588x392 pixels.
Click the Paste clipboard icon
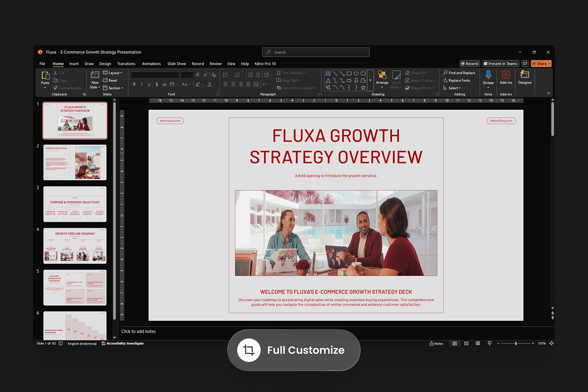[x=45, y=75]
